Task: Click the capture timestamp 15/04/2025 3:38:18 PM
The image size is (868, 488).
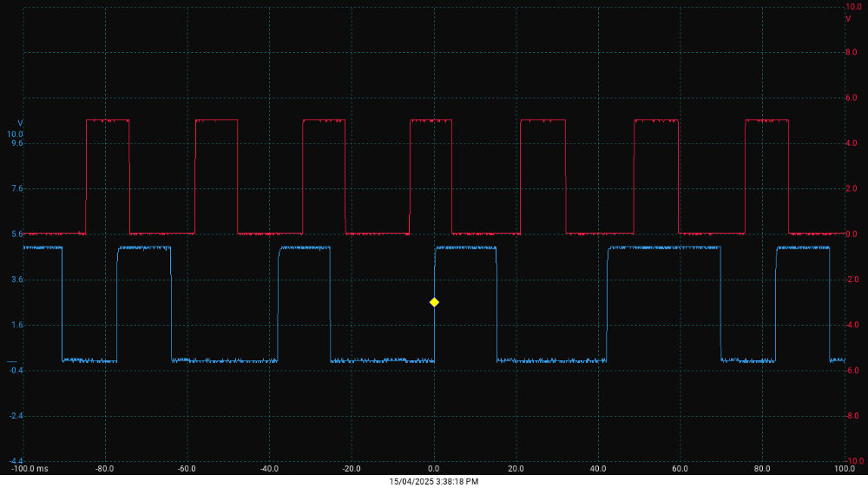Action: [434, 481]
